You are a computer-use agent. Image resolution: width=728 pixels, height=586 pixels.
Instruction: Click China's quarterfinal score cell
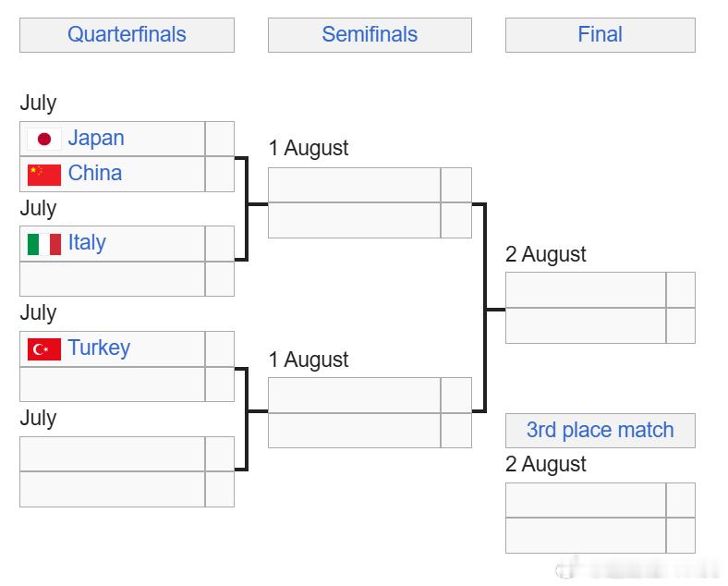point(220,174)
